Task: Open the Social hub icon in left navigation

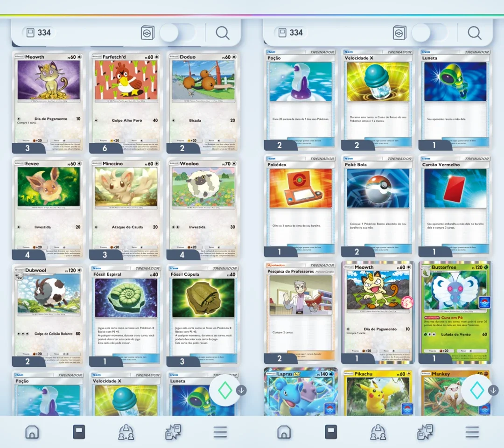Action: pos(126,432)
